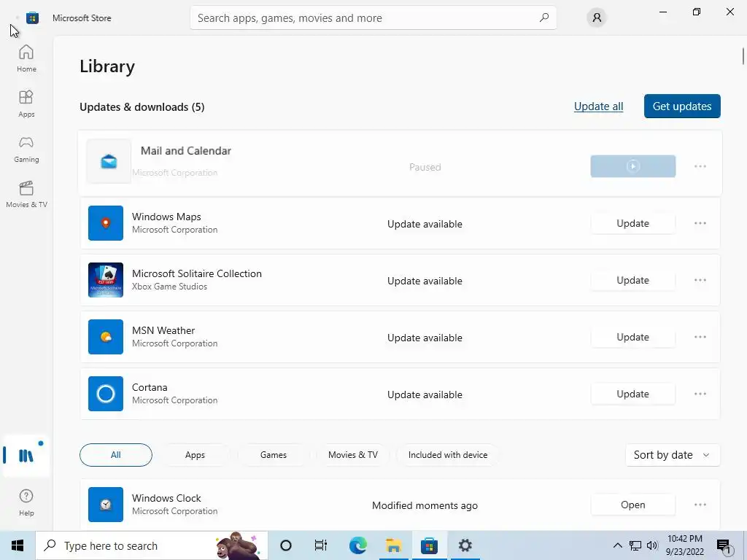The width and height of the screenshot is (747, 560).
Task: Click the Paused status text
Action: click(x=425, y=167)
